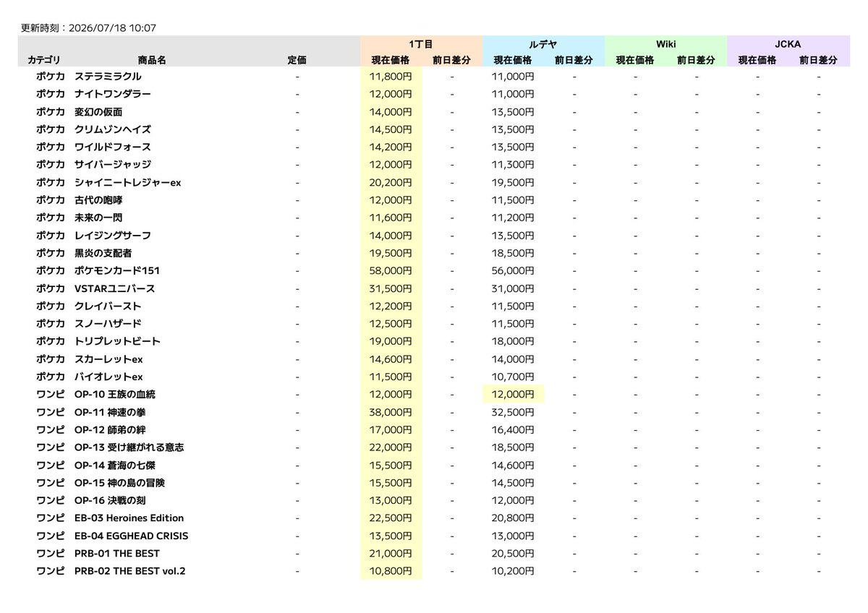This screenshot has height=613, width=868.
Task: Select the product name サイバージャッジ
Action: [x=113, y=165]
